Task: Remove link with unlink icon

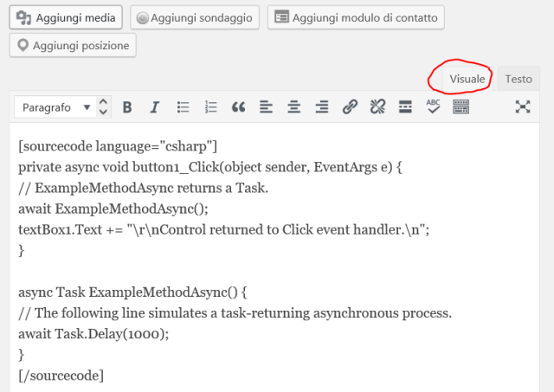Action: 377,107
